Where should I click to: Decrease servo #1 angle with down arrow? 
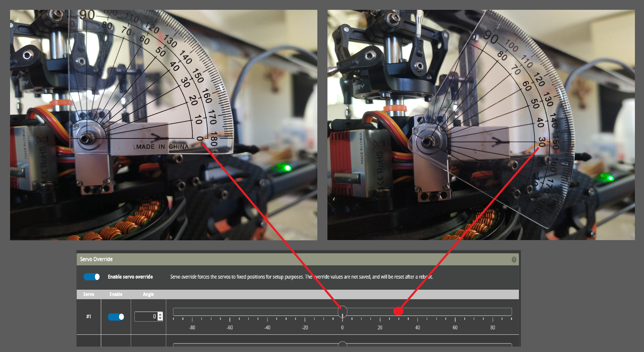coord(160,319)
